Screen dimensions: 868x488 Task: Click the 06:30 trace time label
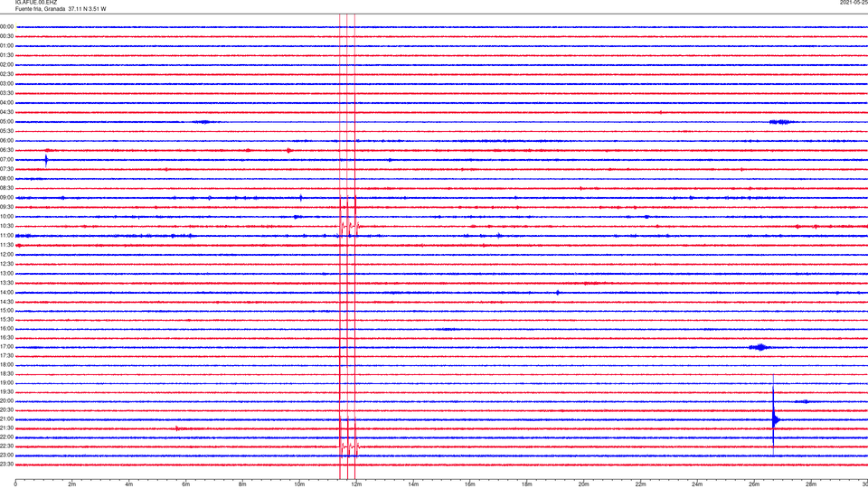6,150
